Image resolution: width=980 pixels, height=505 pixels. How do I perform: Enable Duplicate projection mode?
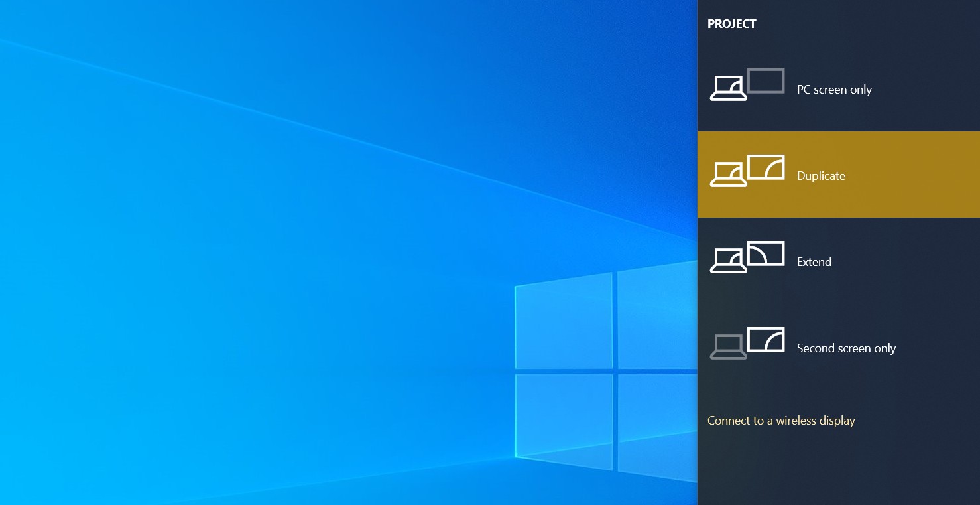coord(821,175)
